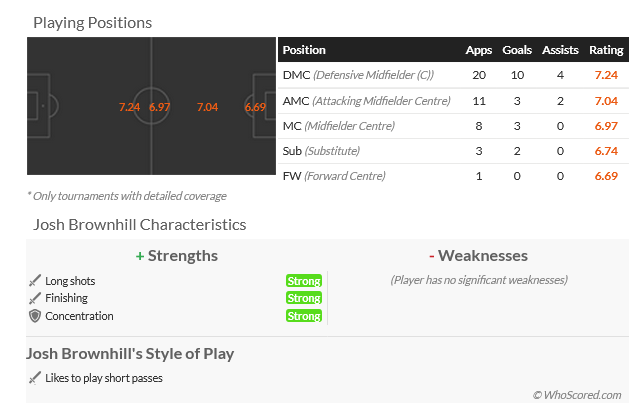The width and height of the screenshot is (637, 405).
Task: Click the Strong badge for Long shots
Action: (x=304, y=281)
